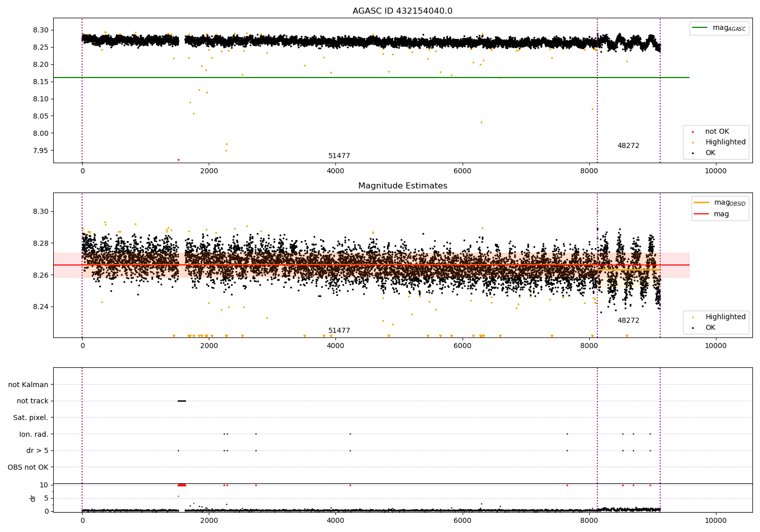Click the 8.00 y-tick in top panel
The height and width of the screenshot is (532, 760).
[x=42, y=134]
